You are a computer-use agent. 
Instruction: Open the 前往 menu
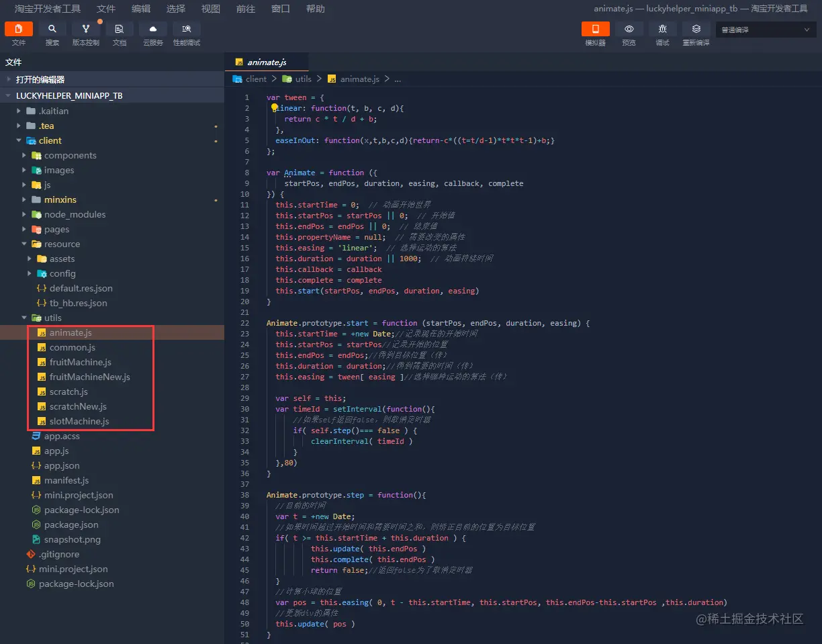tap(246, 9)
